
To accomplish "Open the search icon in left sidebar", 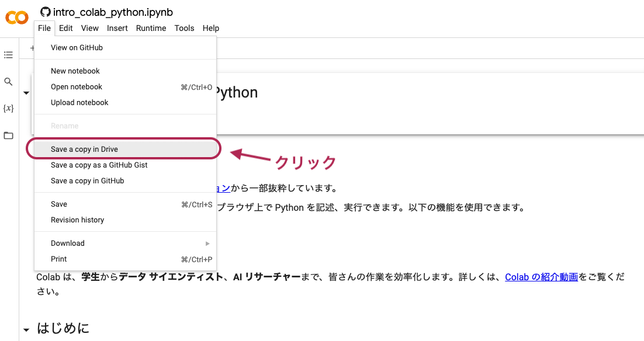I will coord(8,82).
